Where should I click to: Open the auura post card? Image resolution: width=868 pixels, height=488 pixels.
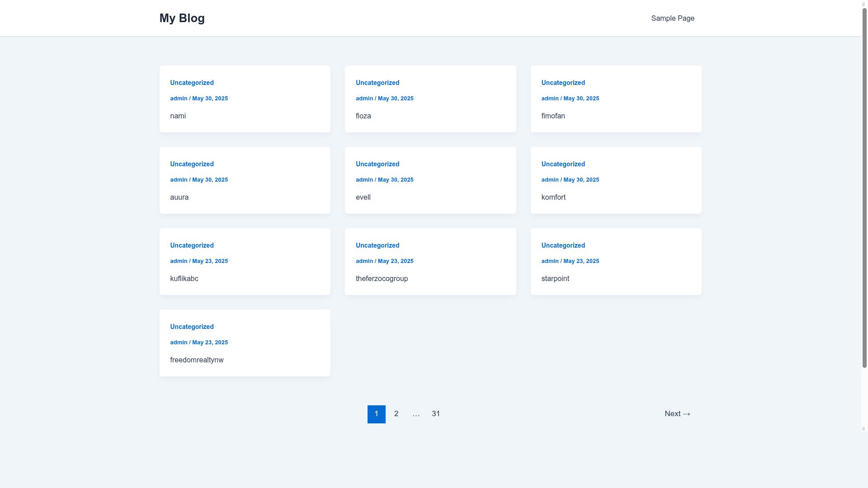coord(179,197)
